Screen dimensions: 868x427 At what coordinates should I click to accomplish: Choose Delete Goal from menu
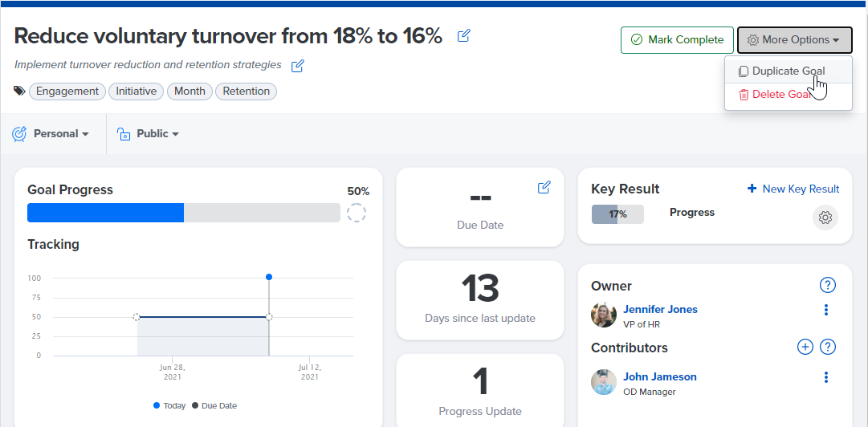[x=789, y=95]
